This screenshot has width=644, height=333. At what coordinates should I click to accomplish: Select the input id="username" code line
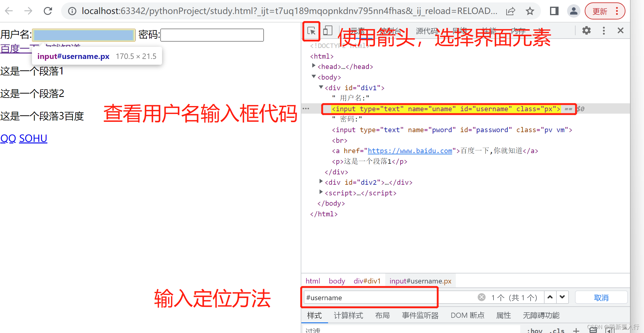point(446,109)
